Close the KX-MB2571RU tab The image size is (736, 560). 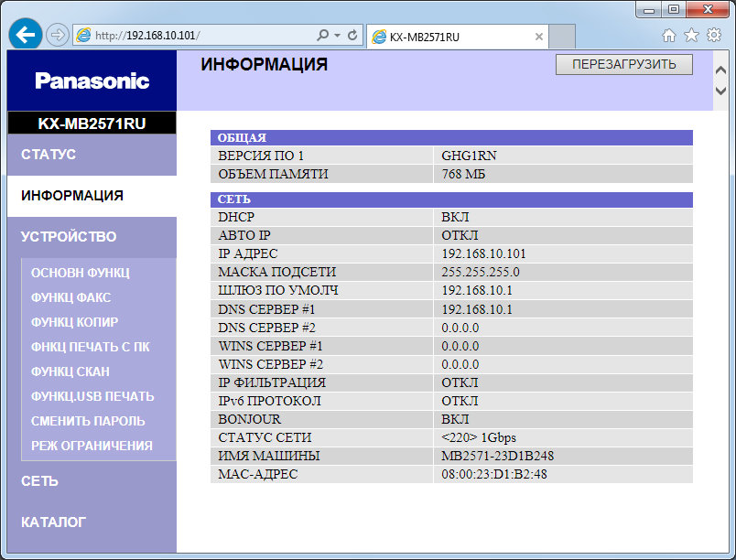(x=539, y=37)
